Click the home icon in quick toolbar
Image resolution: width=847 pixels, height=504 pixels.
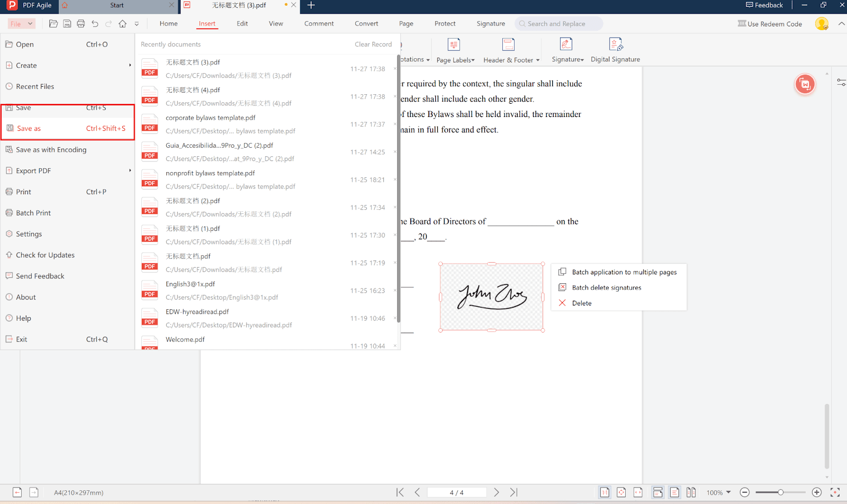pos(122,24)
